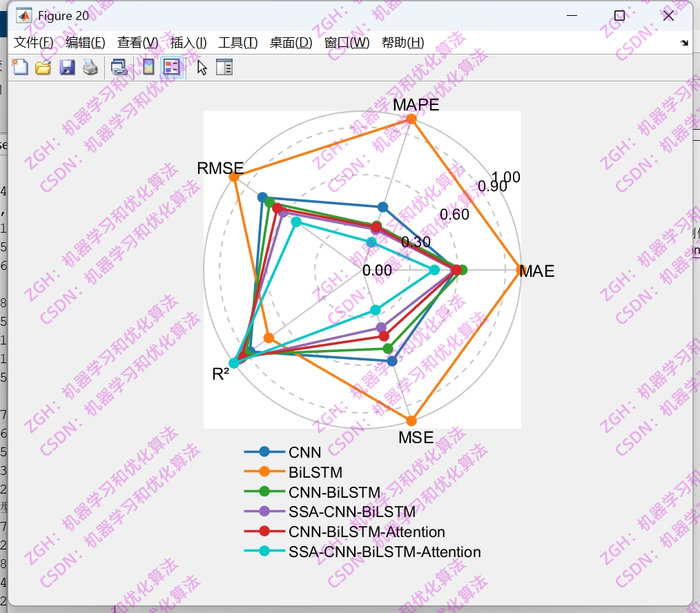Click the Link Plot toolbar icon
Image resolution: width=700 pixels, height=613 pixels.
tap(119, 68)
